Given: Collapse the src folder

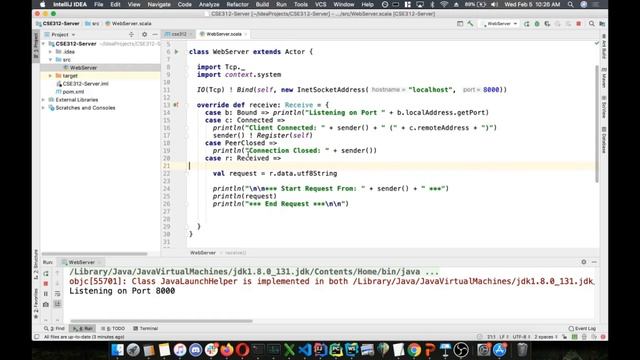Looking at the screenshot, I should pos(51,60).
